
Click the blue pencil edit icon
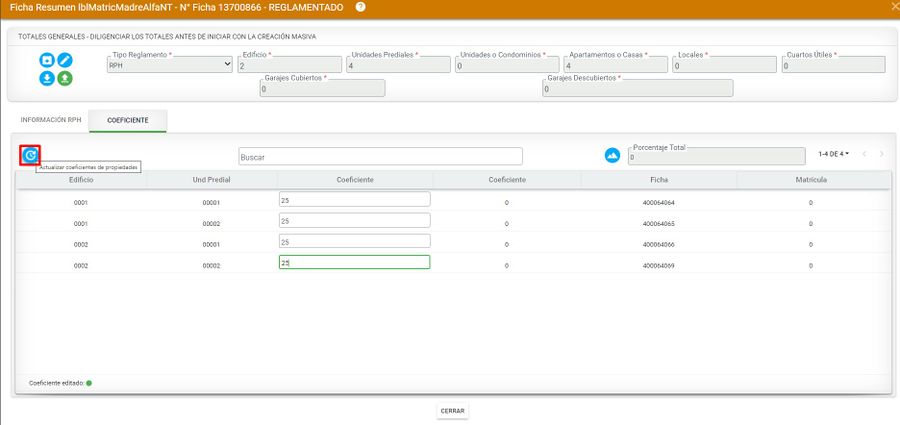pyautogui.click(x=65, y=60)
